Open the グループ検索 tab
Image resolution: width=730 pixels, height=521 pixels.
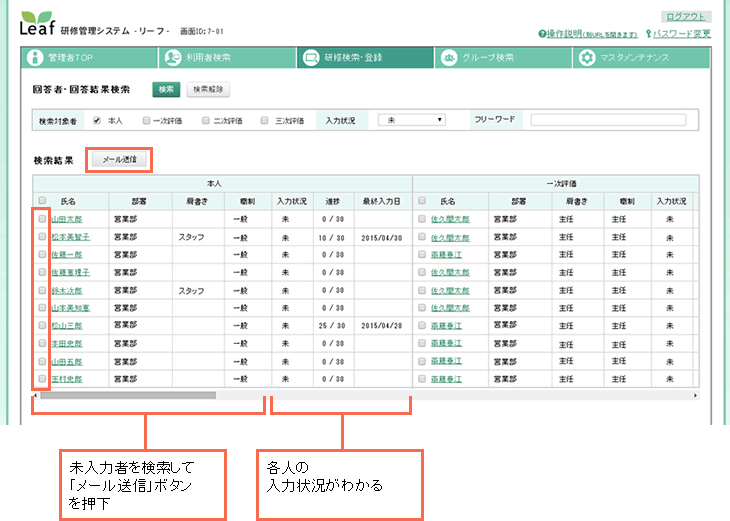pyautogui.click(x=503, y=58)
